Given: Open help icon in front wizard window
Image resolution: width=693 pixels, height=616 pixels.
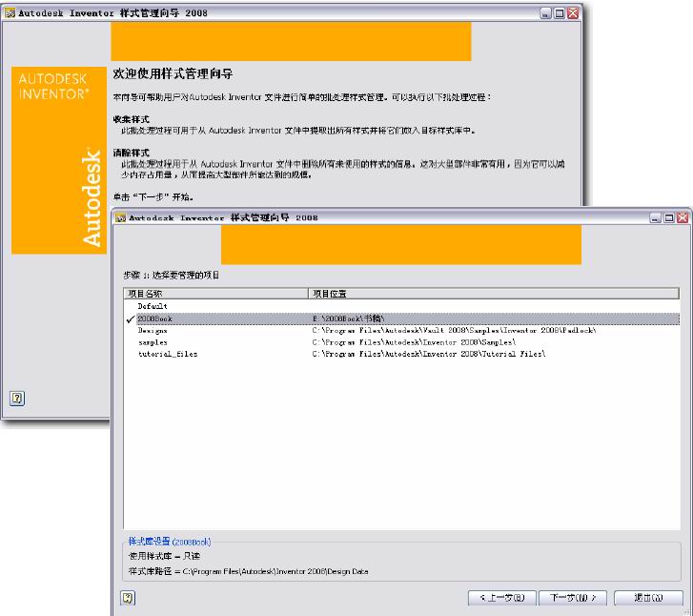Looking at the screenshot, I should coord(128,598).
